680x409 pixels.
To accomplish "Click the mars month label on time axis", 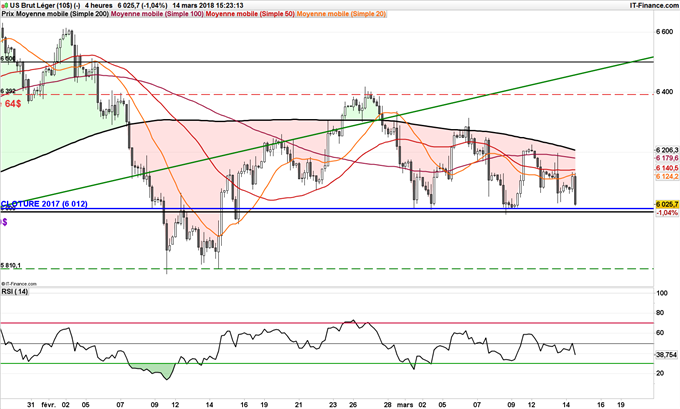I will click(405, 405).
